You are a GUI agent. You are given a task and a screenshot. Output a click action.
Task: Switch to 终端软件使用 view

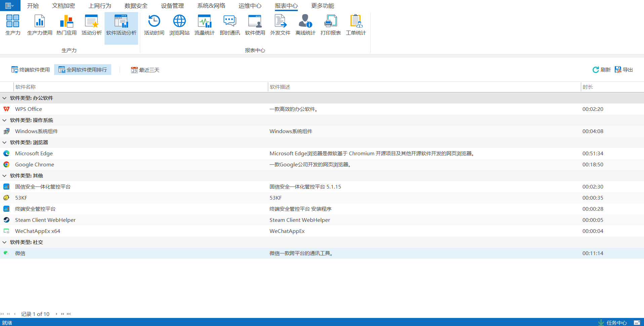31,70
